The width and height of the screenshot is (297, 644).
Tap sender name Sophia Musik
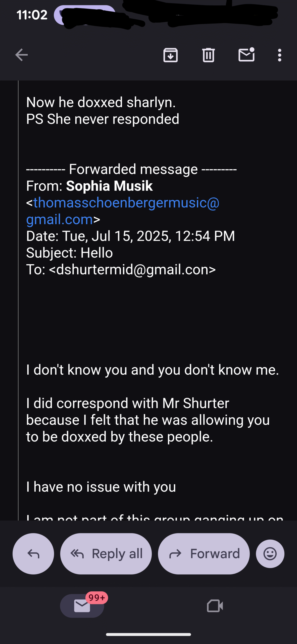tap(109, 186)
